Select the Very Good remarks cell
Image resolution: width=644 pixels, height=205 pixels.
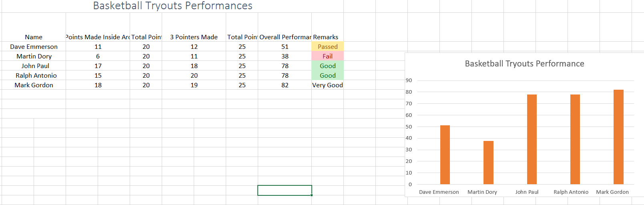coord(327,85)
